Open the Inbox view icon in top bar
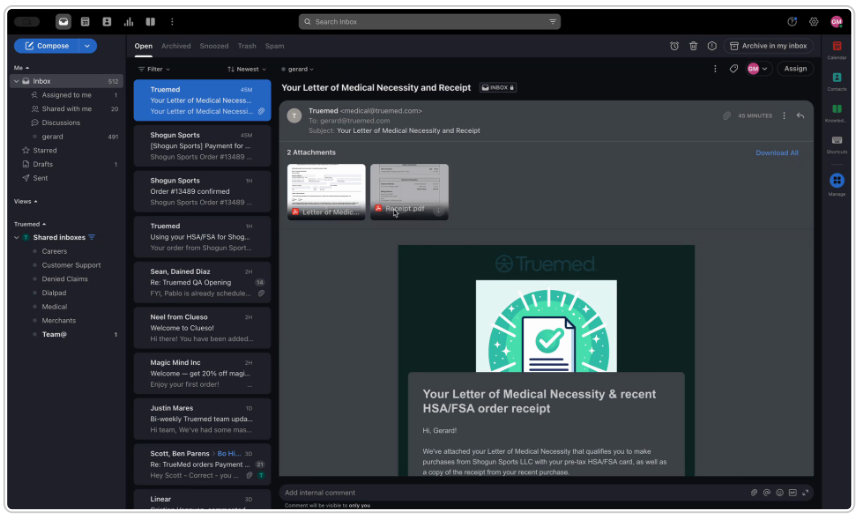The width and height of the screenshot is (857, 518). click(x=63, y=22)
